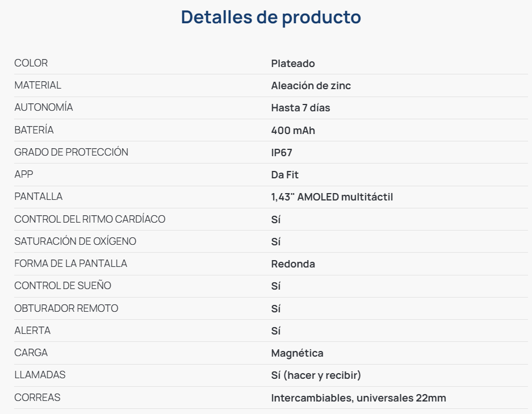Click the "1,43" AMOLED multitáctil" text
Screen dimensions: 532x414
332,197
